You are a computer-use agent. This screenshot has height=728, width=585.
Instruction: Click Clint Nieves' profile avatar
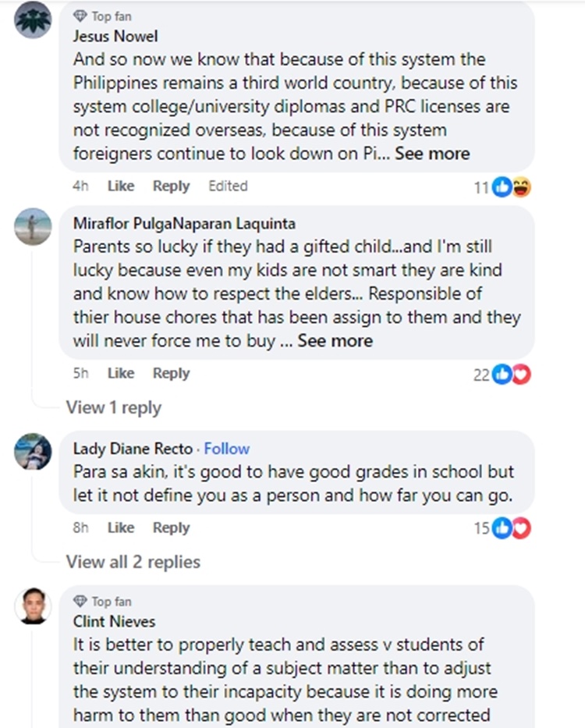coord(34,605)
